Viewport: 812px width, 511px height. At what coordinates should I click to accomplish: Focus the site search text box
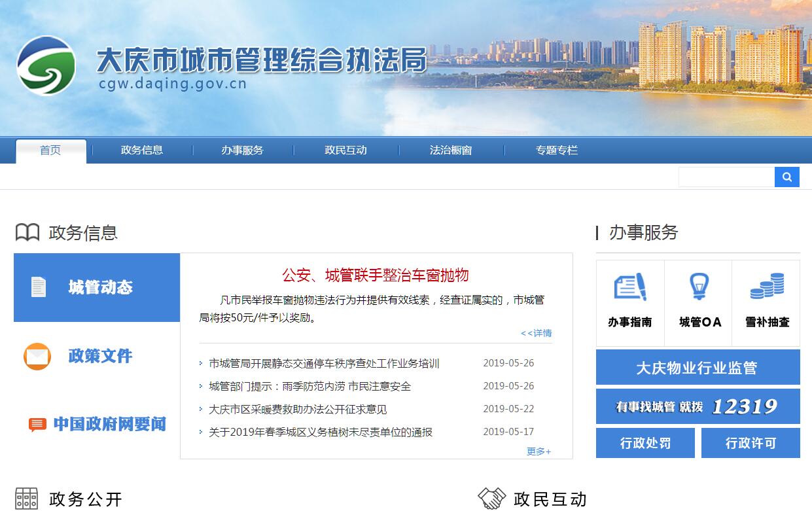point(726,177)
